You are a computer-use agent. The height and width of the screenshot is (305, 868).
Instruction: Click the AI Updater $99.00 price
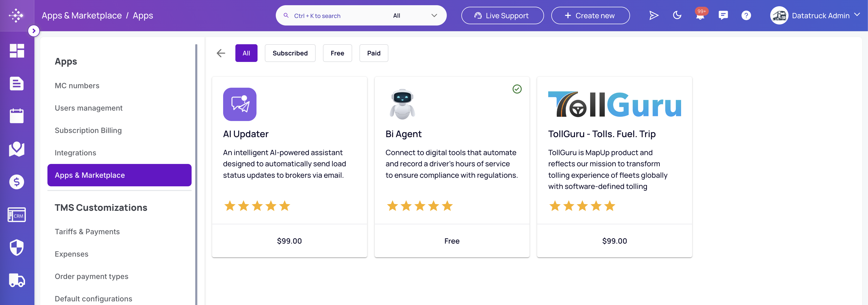(x=289, y=241)
